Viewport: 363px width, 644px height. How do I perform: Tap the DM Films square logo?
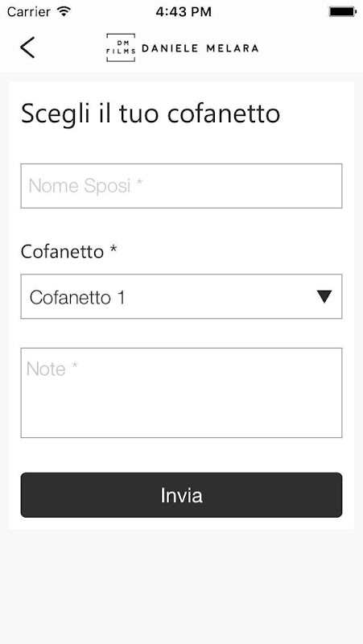click(x=121, y=47)
